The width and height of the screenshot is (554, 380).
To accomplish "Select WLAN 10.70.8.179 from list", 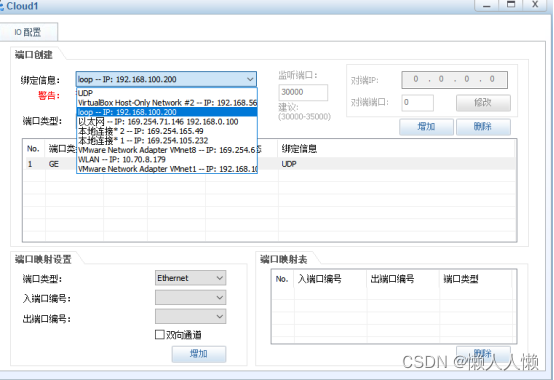I will 167,160.
